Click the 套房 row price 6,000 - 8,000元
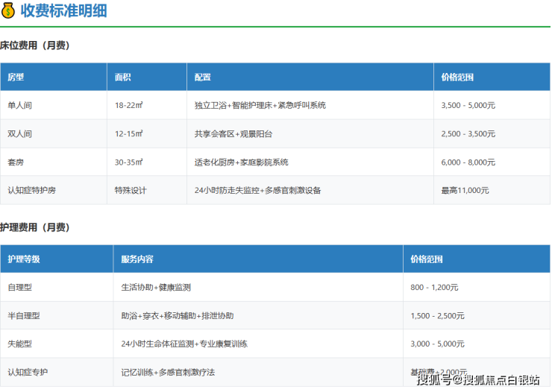The image size is (552, 392). (x=468, y=162)
